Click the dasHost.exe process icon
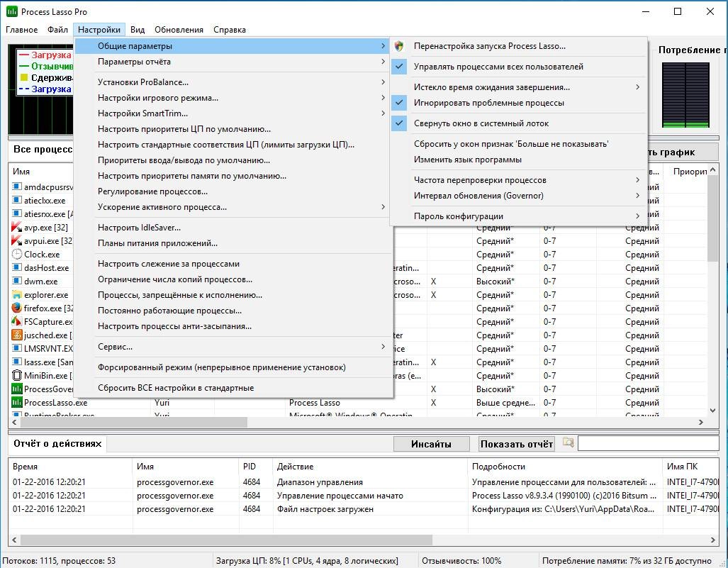 pyautogui.click(x=17, y=267)
